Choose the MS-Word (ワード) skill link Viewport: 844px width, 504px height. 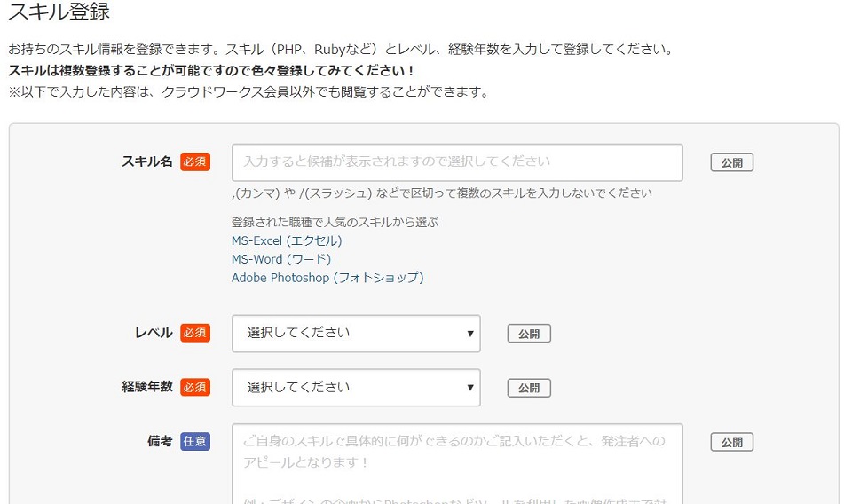tap(281, 259)
